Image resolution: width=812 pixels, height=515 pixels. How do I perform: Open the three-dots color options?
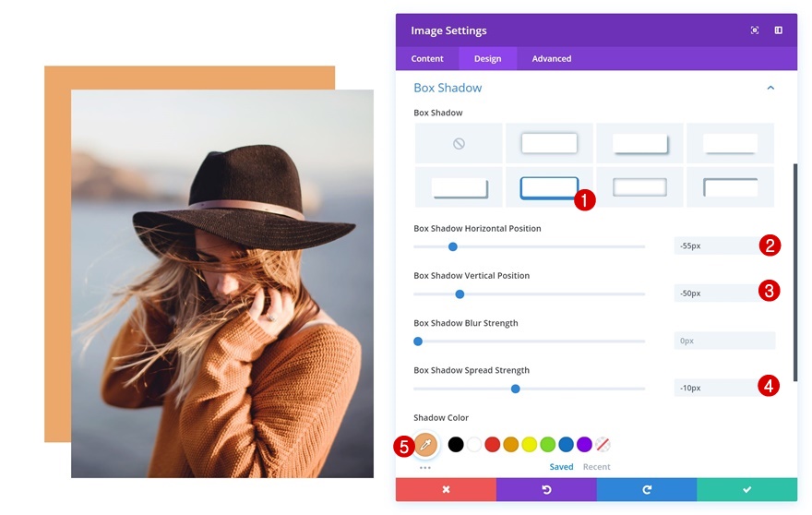(x=425, y=467)
